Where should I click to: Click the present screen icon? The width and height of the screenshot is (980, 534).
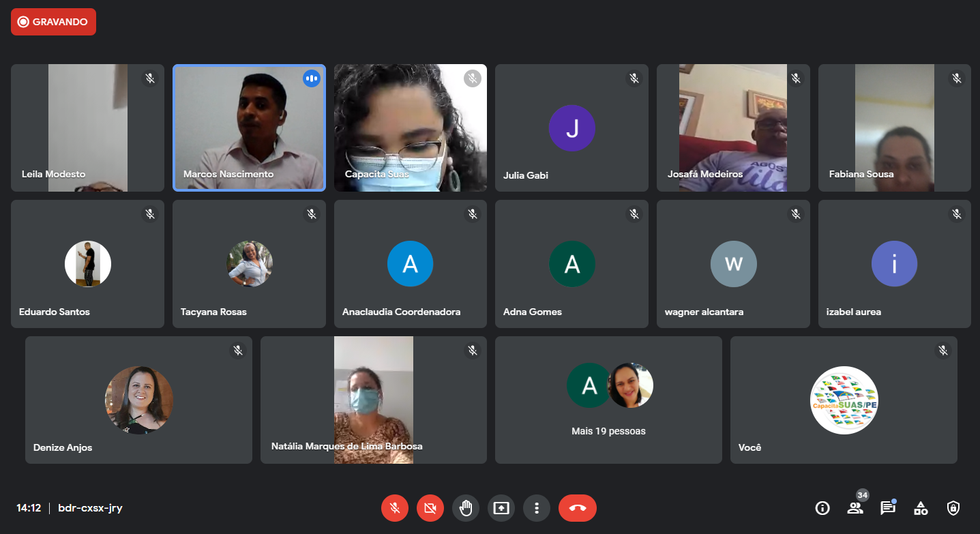[501, 508]
